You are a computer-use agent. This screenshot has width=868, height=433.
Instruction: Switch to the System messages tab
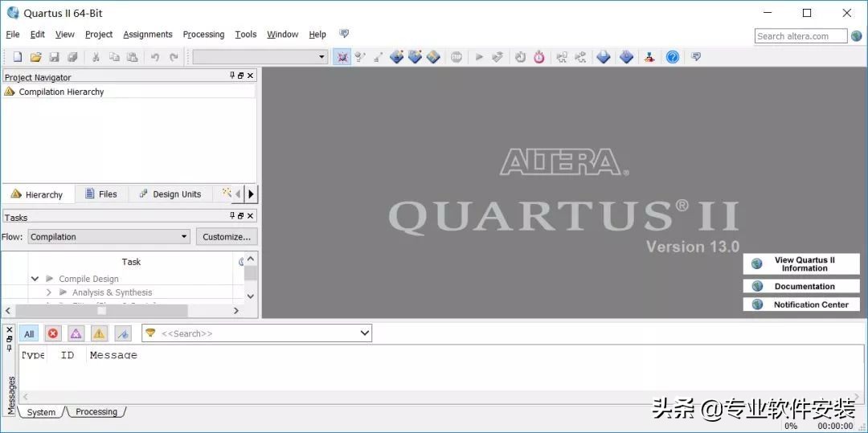pos(41,412)
